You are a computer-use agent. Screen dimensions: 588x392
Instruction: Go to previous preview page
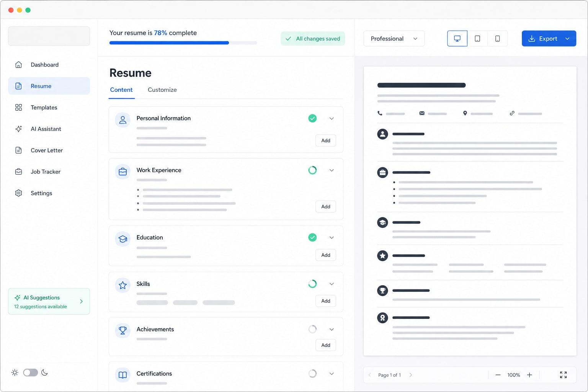(369, 375)
